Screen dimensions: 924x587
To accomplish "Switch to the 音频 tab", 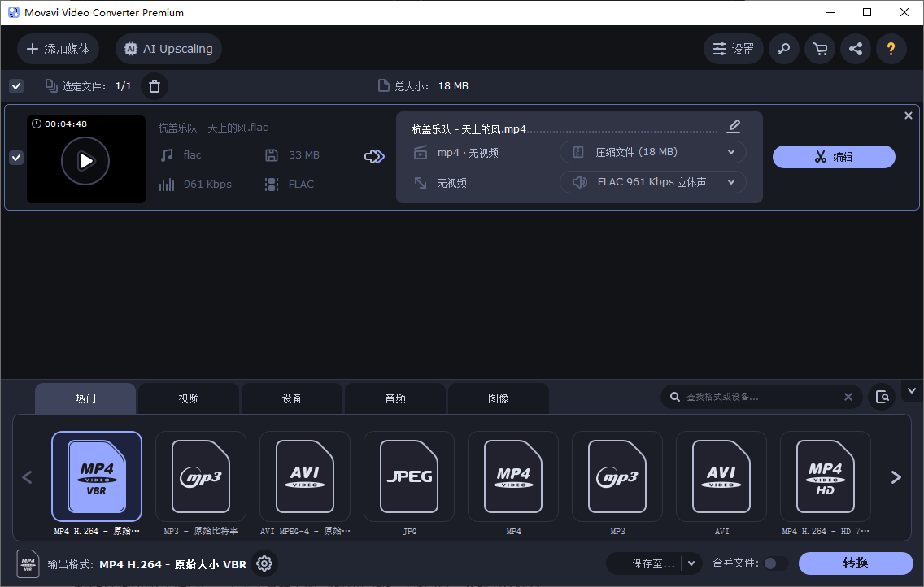I will 395,398.
